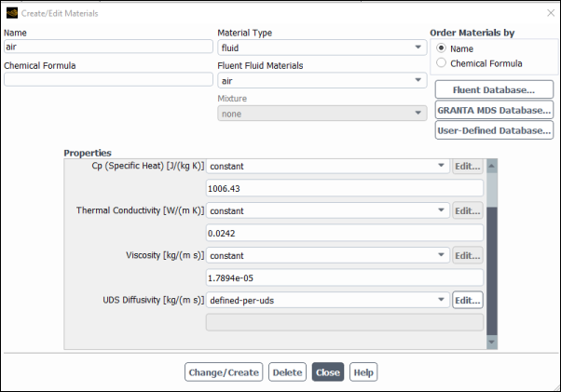Close the Create/Edit Materials dialog window
This screenshot has height=392, width=561.
(546, 13)
